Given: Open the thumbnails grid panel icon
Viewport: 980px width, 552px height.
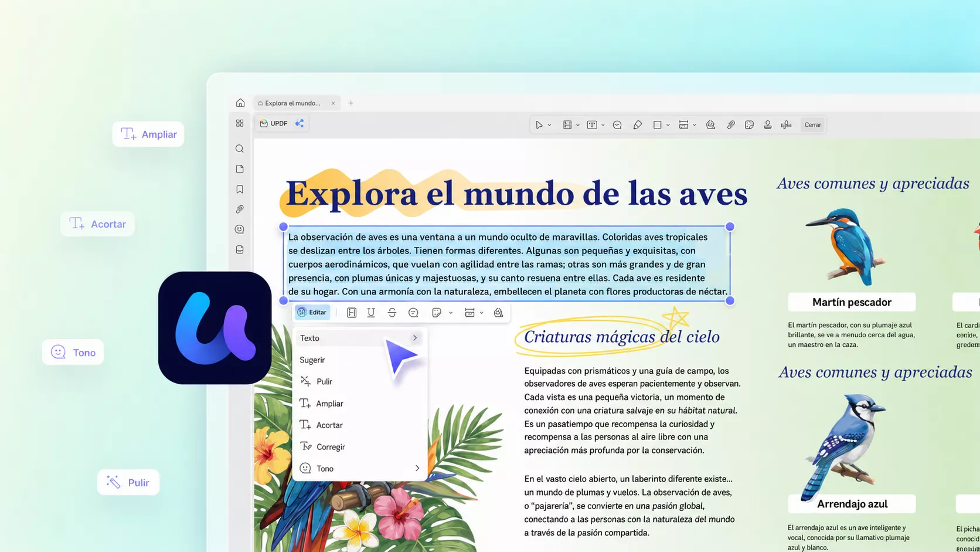Looking at the screenshot, I should (x=240, y=123).
